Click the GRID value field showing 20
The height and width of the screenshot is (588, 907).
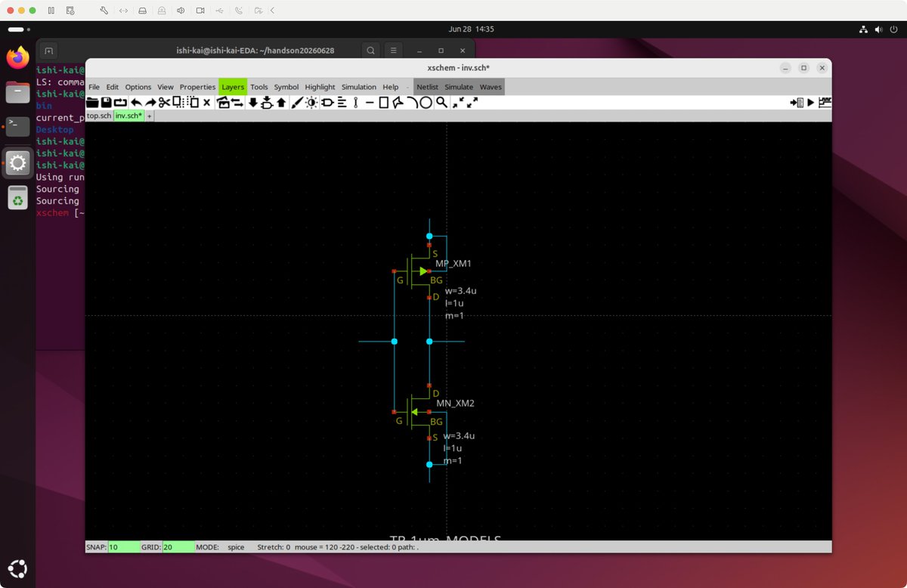pos(178,546)
